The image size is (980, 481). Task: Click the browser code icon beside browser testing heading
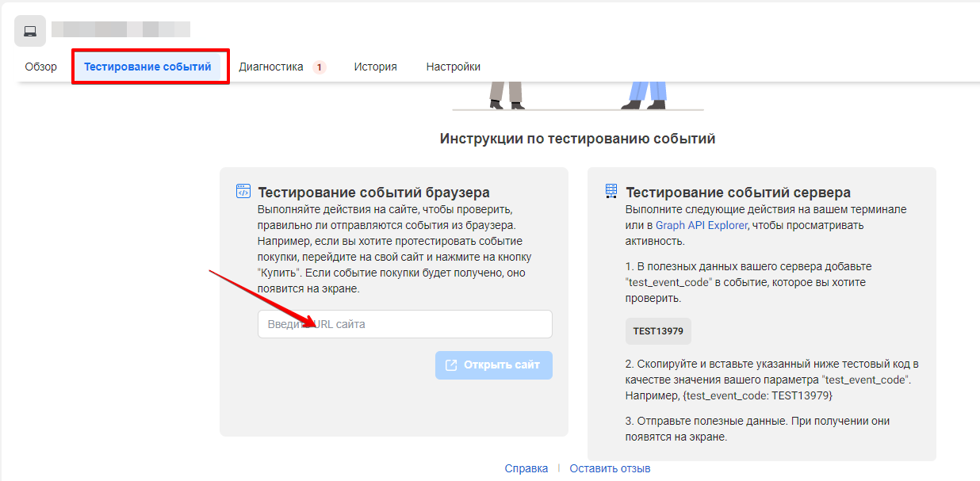pyautogui.click(x=243, y=191)
